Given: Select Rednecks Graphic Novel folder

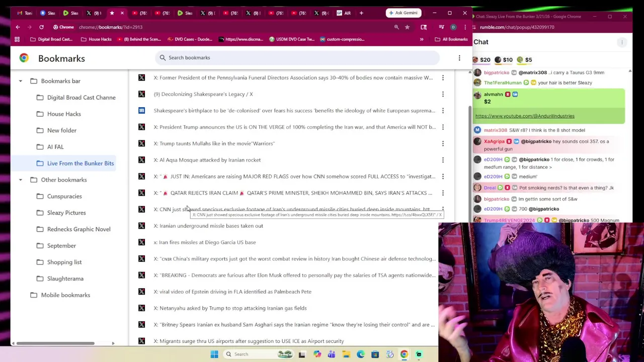Looking at the screenshot, I should (x=73, y=229).
